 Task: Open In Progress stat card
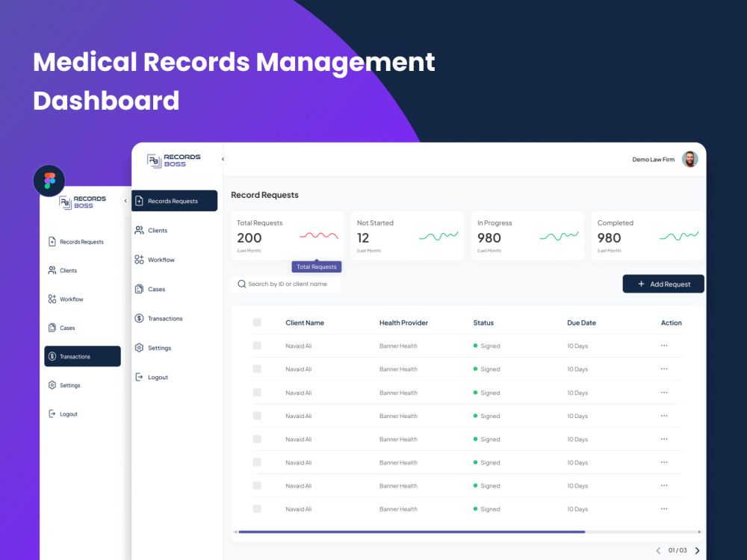coord(527,236)
